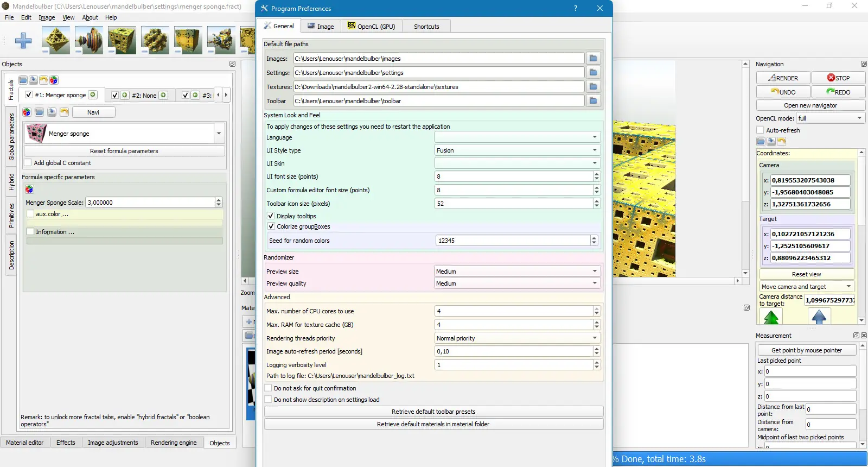Expand the Rendering threads priority dropdown
868x467 pixels.
coord(516,338)
